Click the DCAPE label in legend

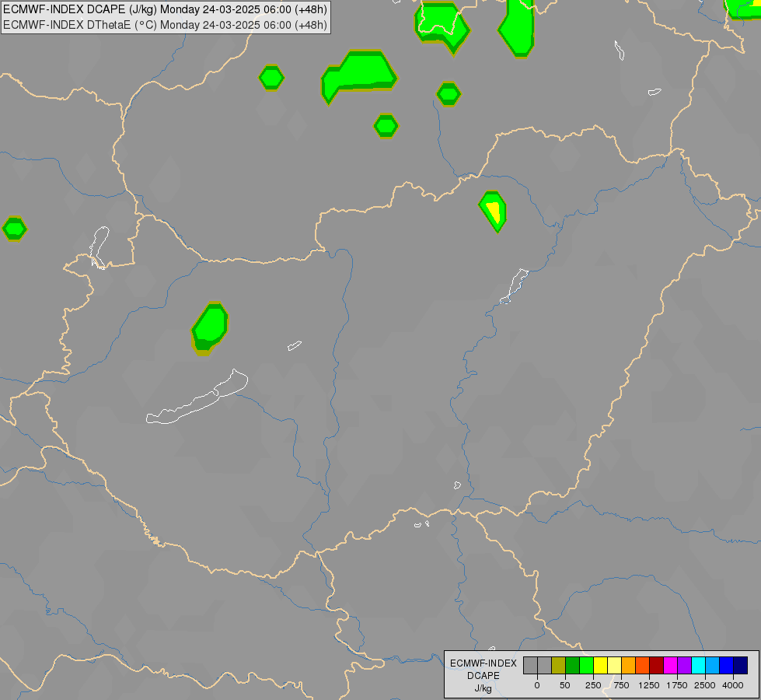483,676
